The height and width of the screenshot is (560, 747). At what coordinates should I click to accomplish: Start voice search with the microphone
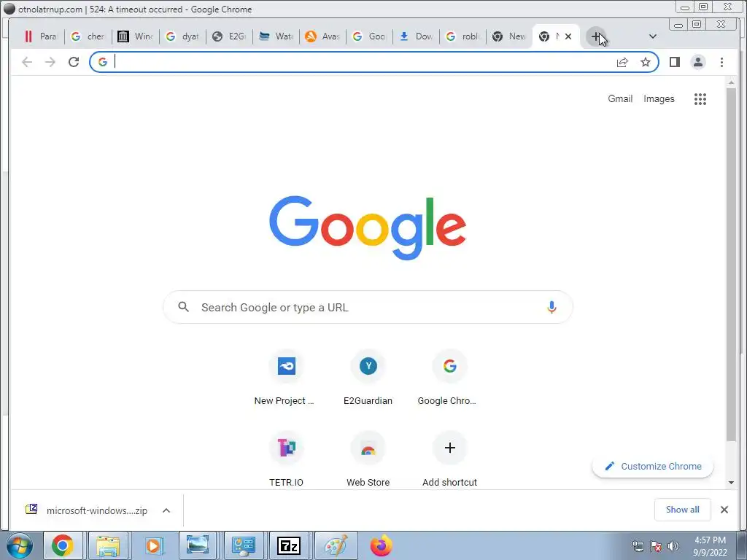pos(551,307)
